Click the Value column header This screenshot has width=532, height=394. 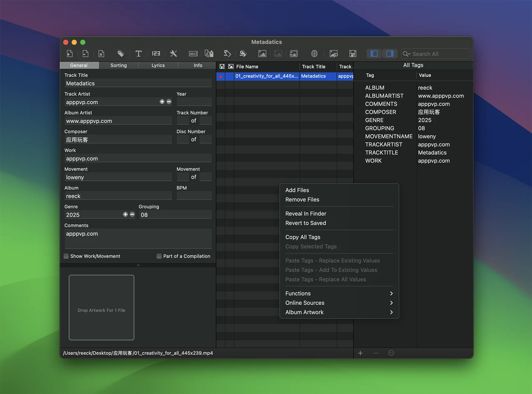[x=444, y=75]
